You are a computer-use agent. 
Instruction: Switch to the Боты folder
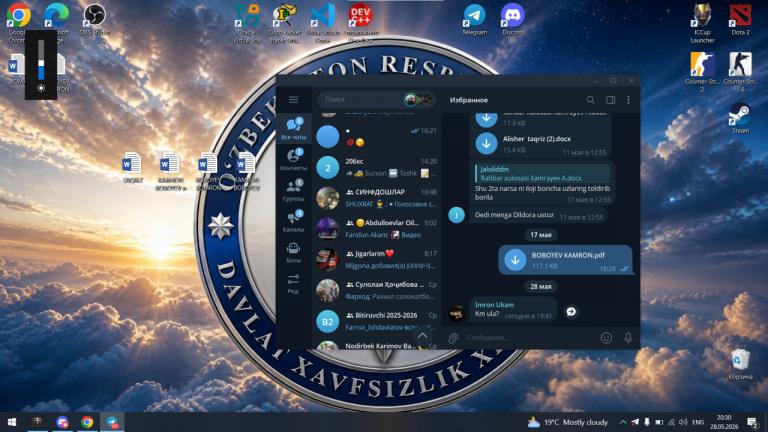293,252
